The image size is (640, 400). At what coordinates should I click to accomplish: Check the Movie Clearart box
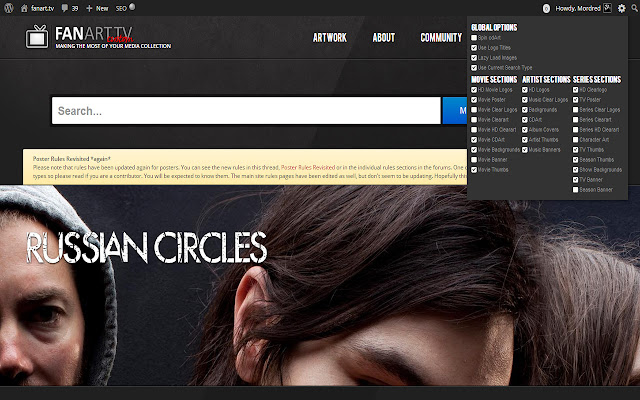(x=474, y=120)
